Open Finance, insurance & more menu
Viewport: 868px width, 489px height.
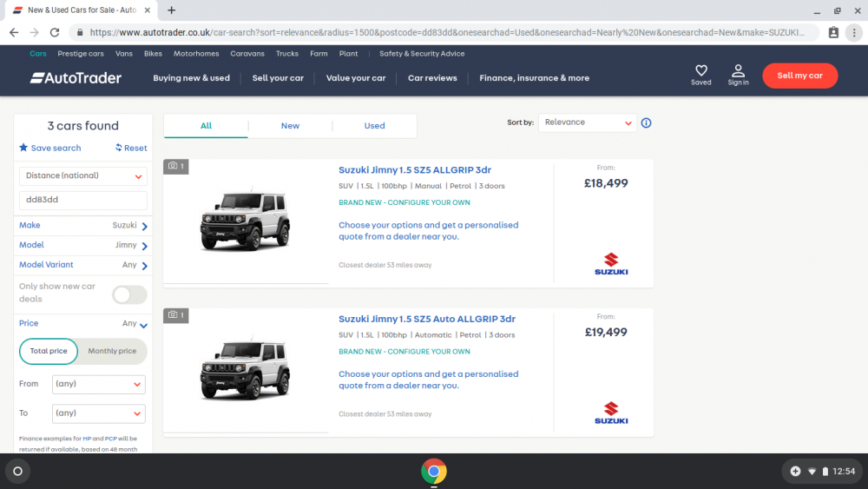coord(534,78)
